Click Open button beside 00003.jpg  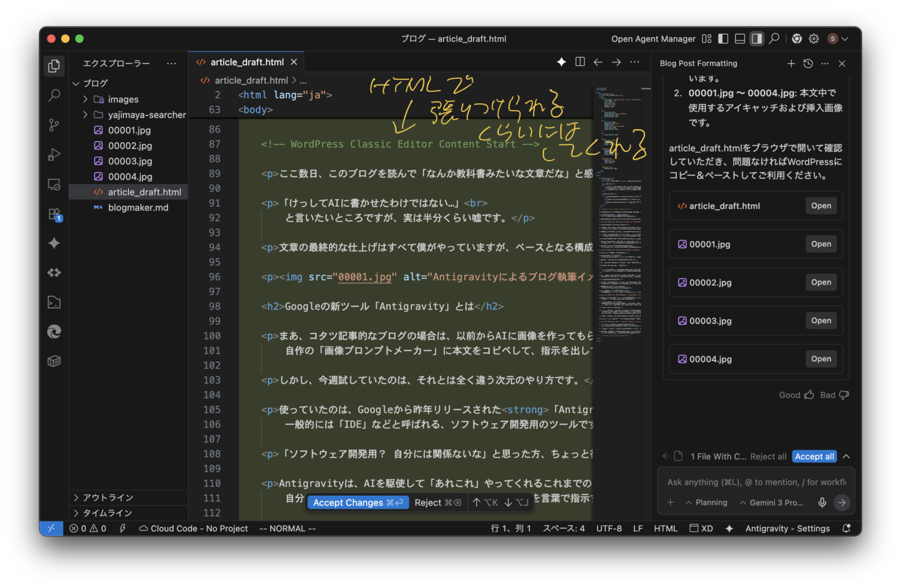point(821,321)
